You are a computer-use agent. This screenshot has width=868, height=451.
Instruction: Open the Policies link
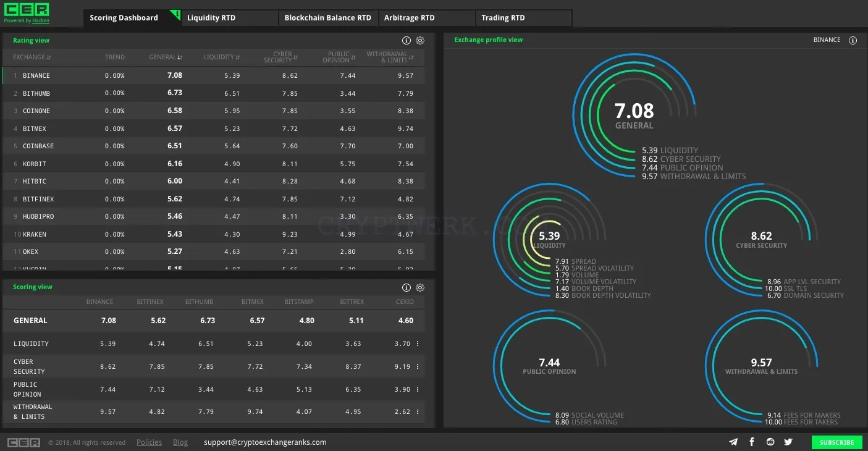coord(149,442)
